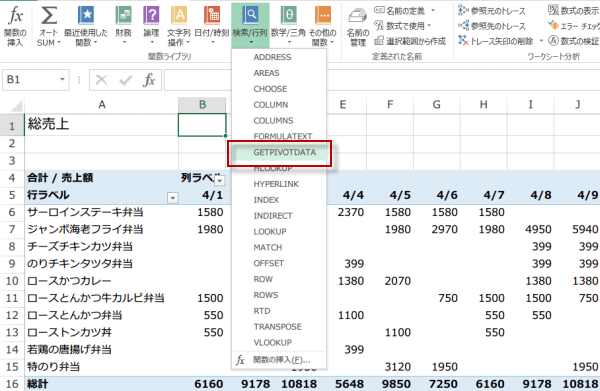Viewport: 600px width, 391px height.
Task: Expand トレース矢印の削除 dropdown arrow
Action: [541, 41]
